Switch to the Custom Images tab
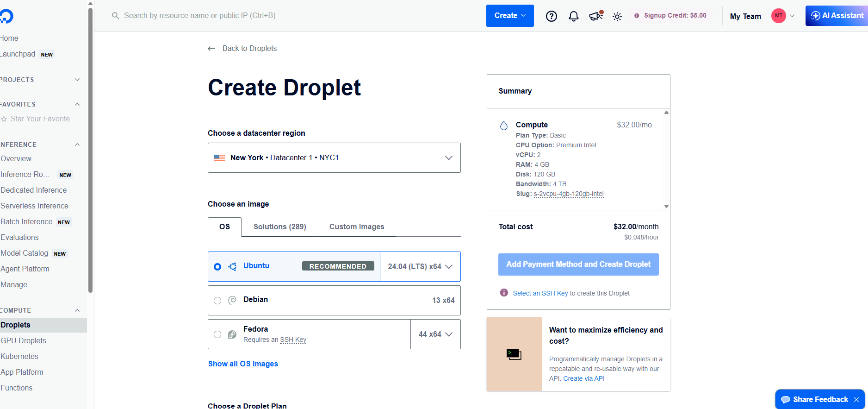The height and width of the screenshot is (409, 868). click(x=357, y=227)
